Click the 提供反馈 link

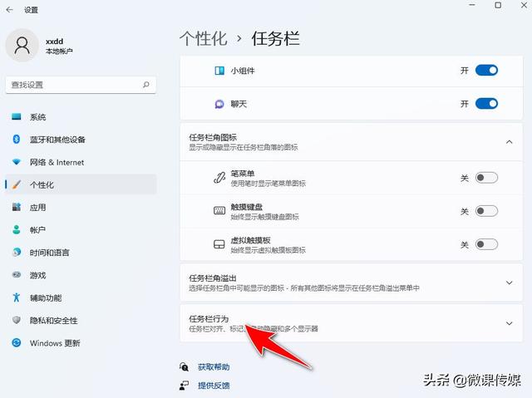click(x=214, y=386)
